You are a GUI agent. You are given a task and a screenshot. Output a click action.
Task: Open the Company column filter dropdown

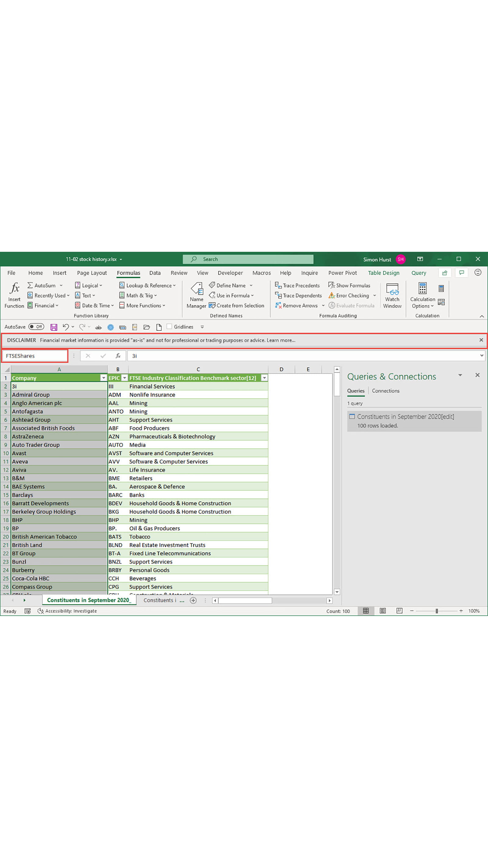[x=103, y=378]
